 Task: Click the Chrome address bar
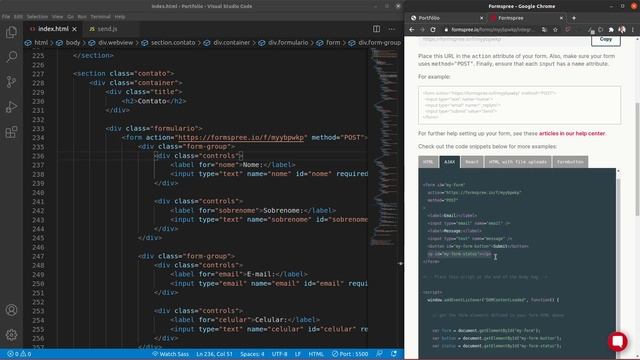tap(492, 30)
